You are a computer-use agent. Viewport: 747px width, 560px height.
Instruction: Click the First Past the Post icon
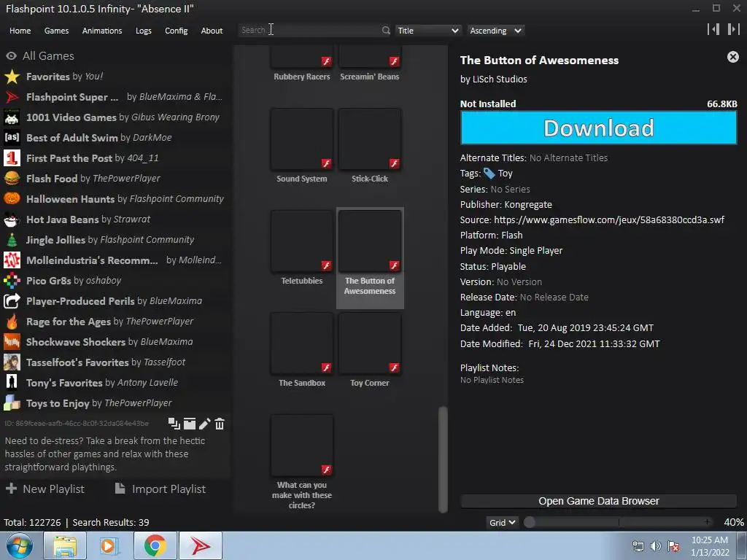coord(12,158)
